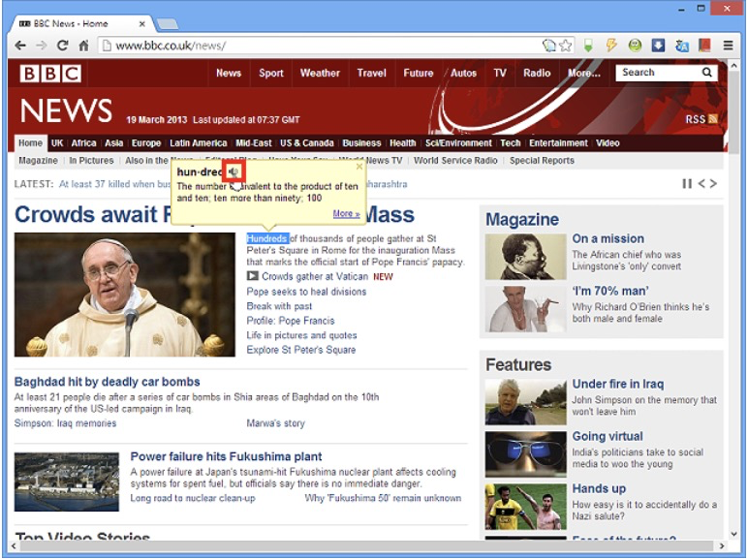Viewport: 748px width, 560px height.
Task: Open the Radio section
Action: point(537,73)
